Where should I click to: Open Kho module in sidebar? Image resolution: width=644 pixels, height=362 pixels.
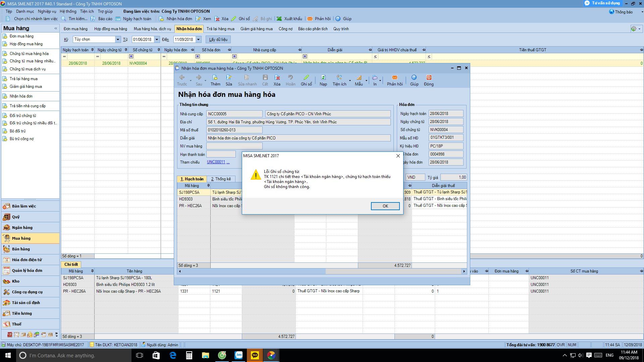(x=30, y=281)
